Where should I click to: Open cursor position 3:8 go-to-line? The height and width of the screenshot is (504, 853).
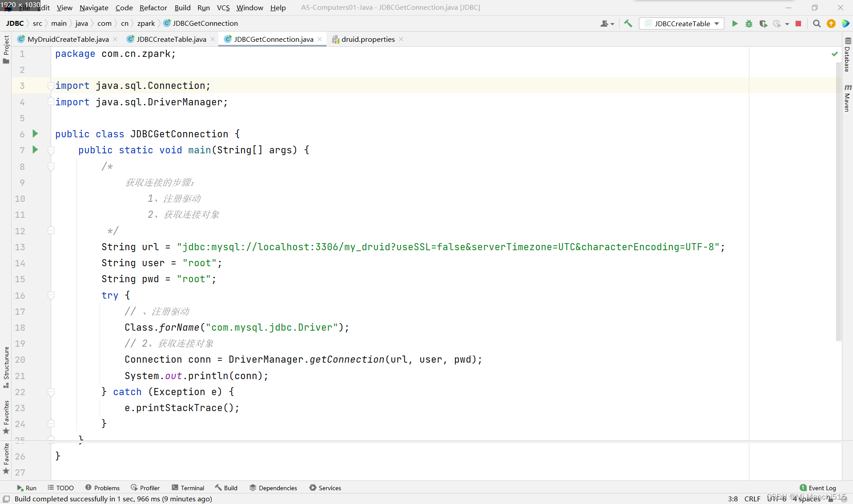point(732,499)
